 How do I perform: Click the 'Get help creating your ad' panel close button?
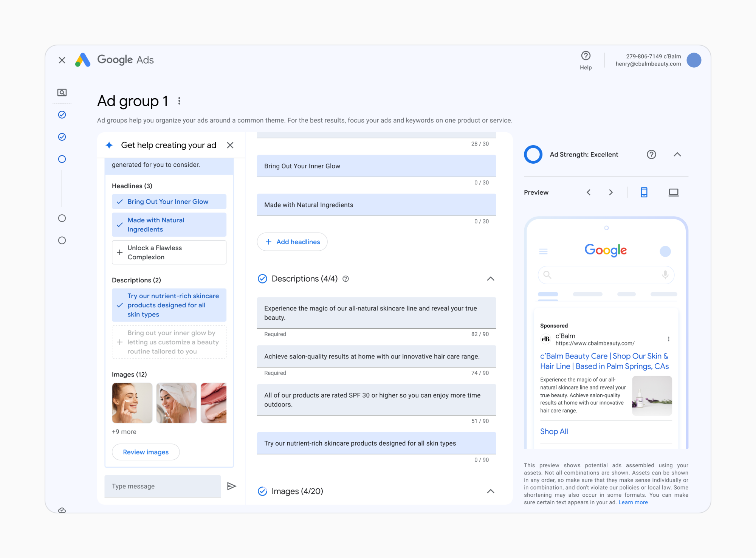pyautogui.click(x=231, y=146)
